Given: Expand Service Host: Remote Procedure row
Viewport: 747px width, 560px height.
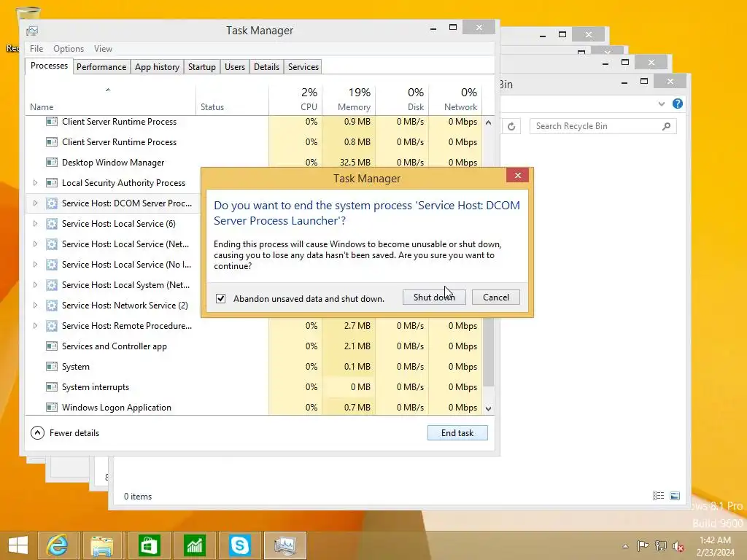Looking at the screenshot, I should (x=35, y=326).
